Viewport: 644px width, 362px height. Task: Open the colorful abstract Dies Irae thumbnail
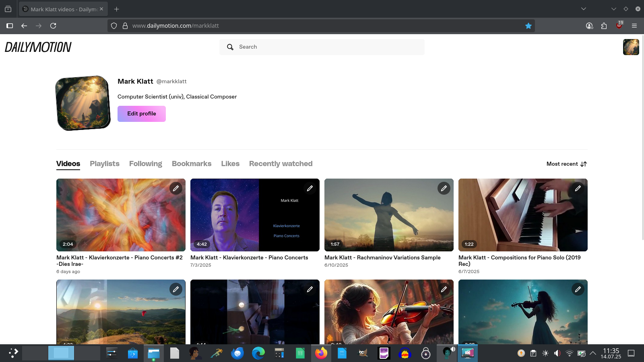point(121,215)
